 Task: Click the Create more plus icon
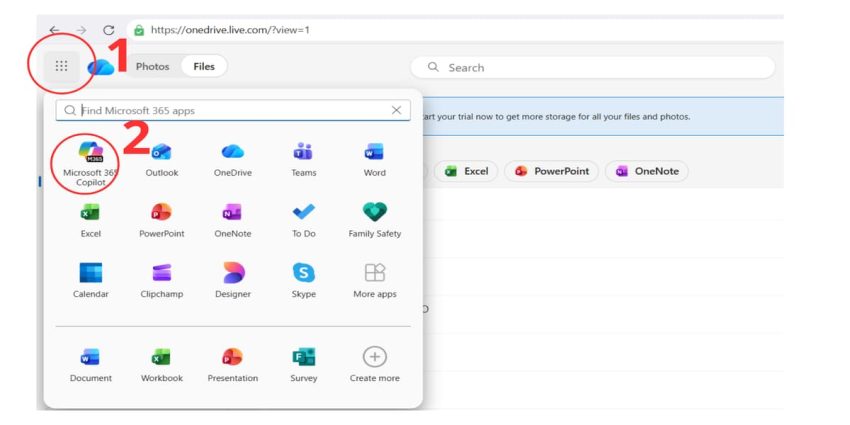pyautogui.click(x=375, y=357)
